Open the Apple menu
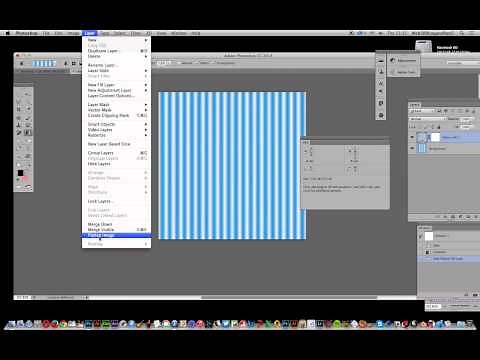 pyautogui.click(x=8, y=33)
